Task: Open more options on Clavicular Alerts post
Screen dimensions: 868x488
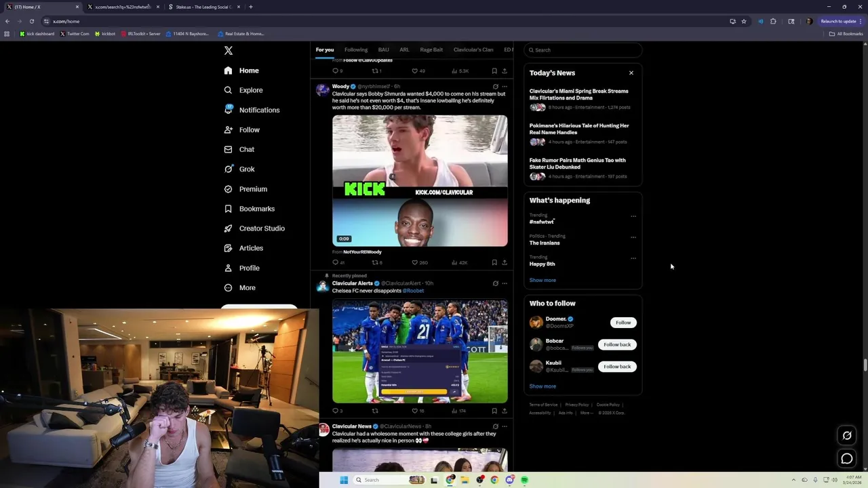Action: coord(505,283)
